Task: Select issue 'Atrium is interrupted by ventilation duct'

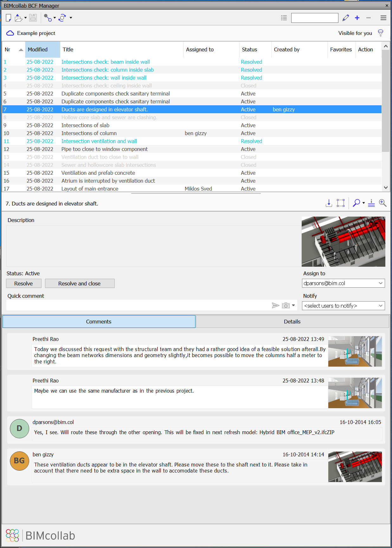Action: (x=192, y=181)
